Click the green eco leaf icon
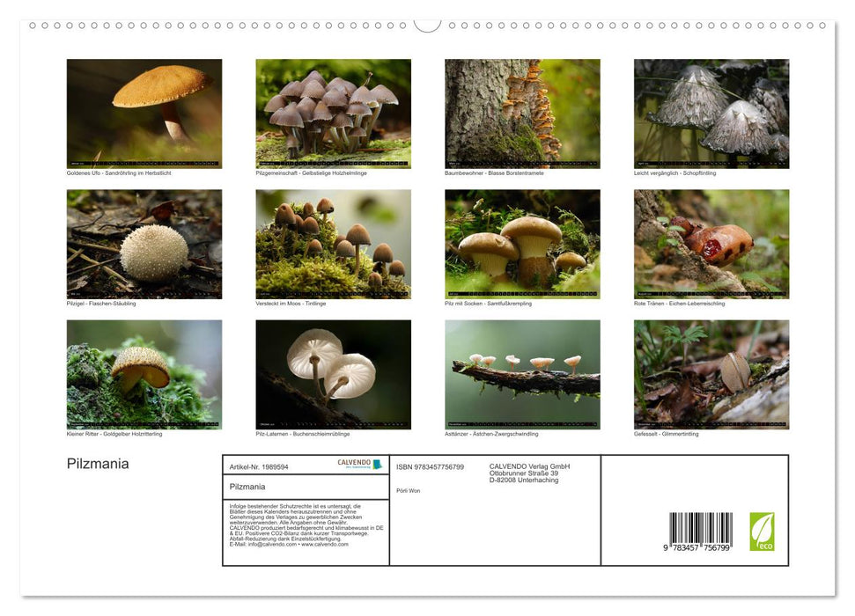855x616 pixels. point(763,532)
